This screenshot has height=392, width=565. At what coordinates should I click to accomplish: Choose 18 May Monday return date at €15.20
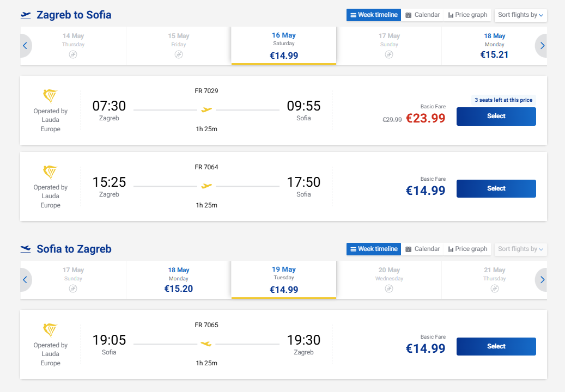coord(179,280)
